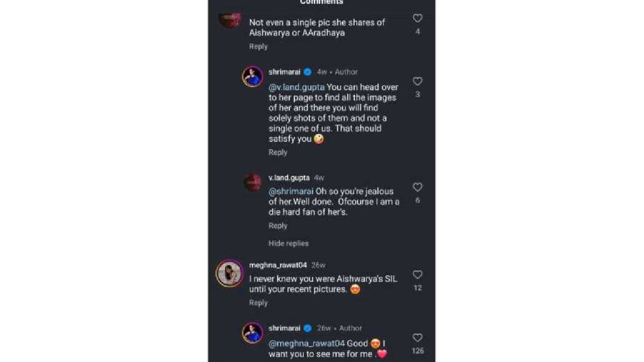Image resolution: width=644 pixels, height=362 pixels.
Task: Open shrimarai's avatar on the 26w reply
Action: click(253, 333)
